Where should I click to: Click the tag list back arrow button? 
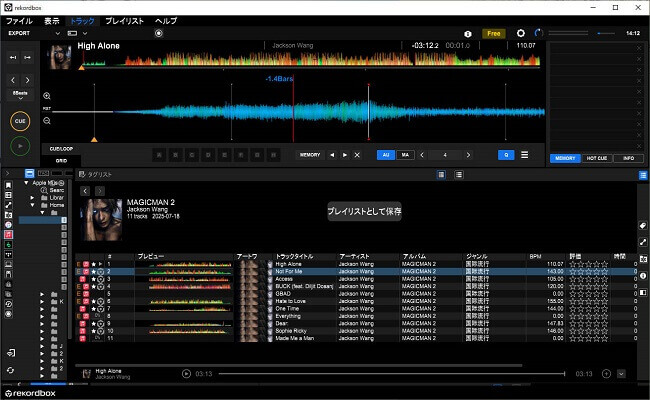tap(85, 191)
